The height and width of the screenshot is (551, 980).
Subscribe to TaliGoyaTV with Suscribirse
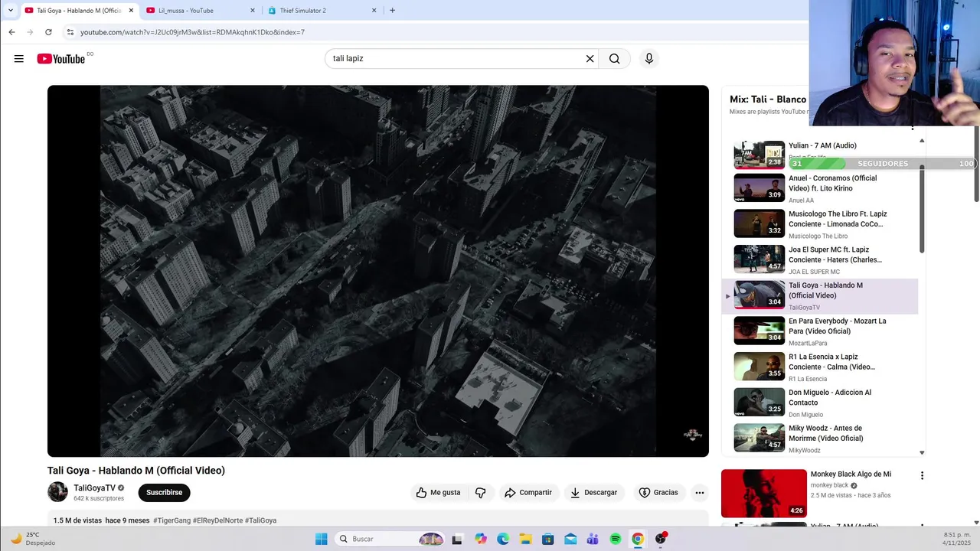164,493
